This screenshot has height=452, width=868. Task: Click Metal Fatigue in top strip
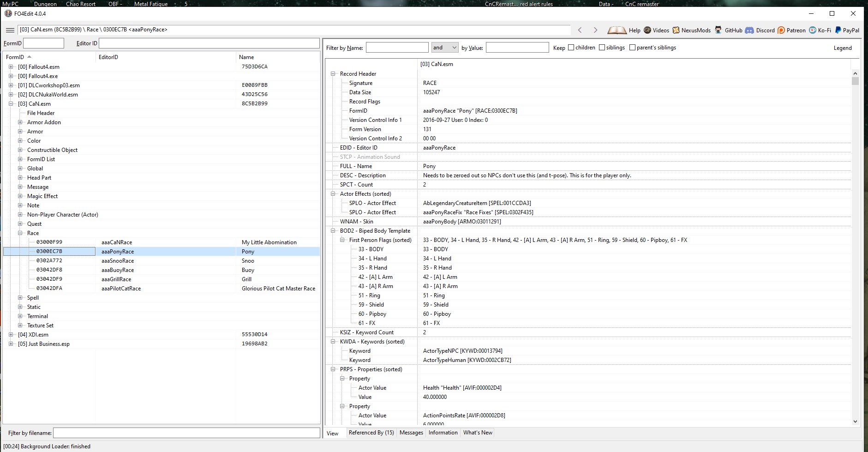coord(151,4)
